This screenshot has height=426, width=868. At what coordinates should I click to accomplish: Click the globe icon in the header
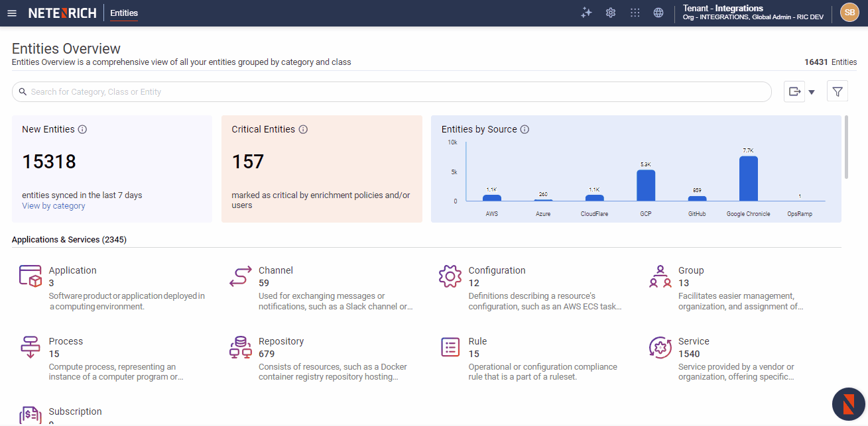coord(658,12)
